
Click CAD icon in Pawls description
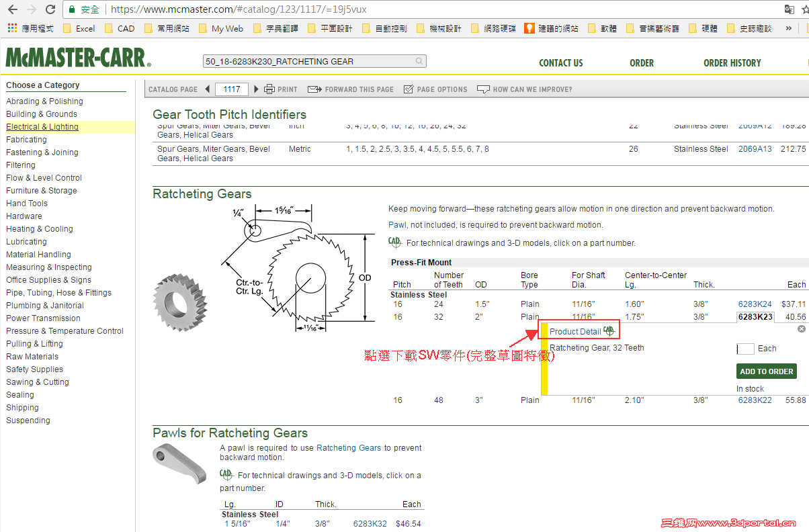coord(226,474)
